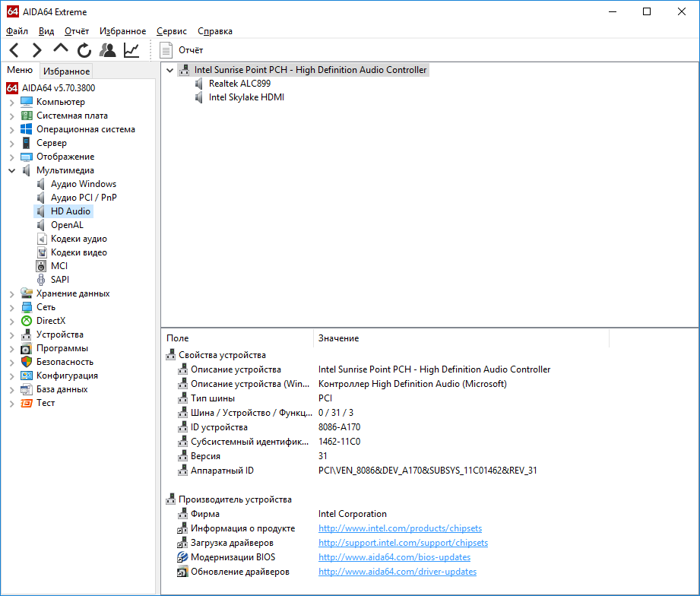Switch to the Меню tab
This screenshot has width=700, height=596.
(20, 70)
